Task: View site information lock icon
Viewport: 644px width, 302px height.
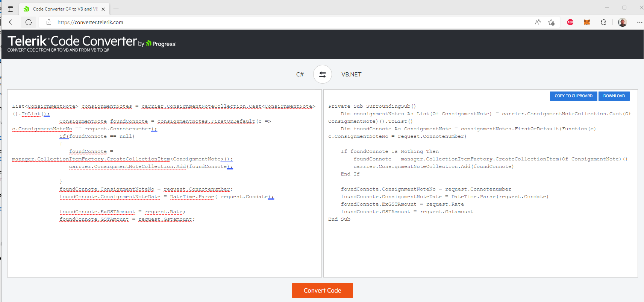Action: pyautogui.click(x=49, y=22)
